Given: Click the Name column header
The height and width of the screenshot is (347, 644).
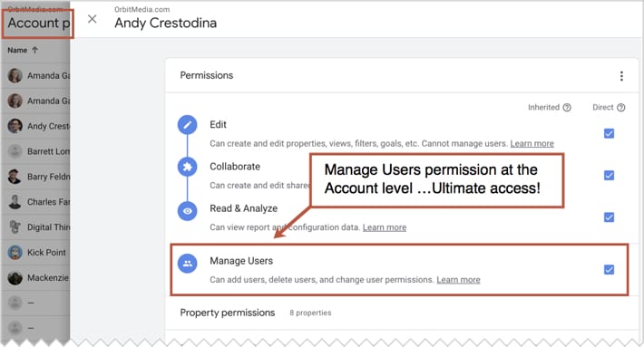Looking at the screenshot, I should [x=17, y=50].
